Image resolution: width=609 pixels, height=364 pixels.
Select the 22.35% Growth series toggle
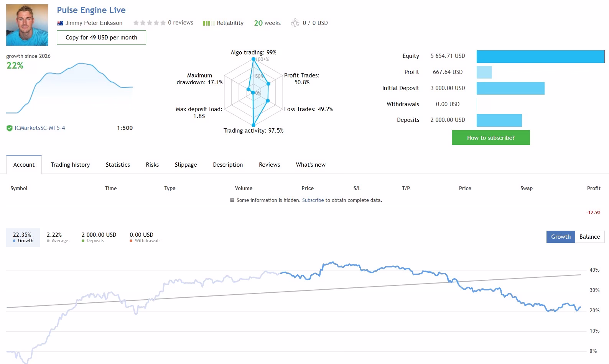click(23, 238)
